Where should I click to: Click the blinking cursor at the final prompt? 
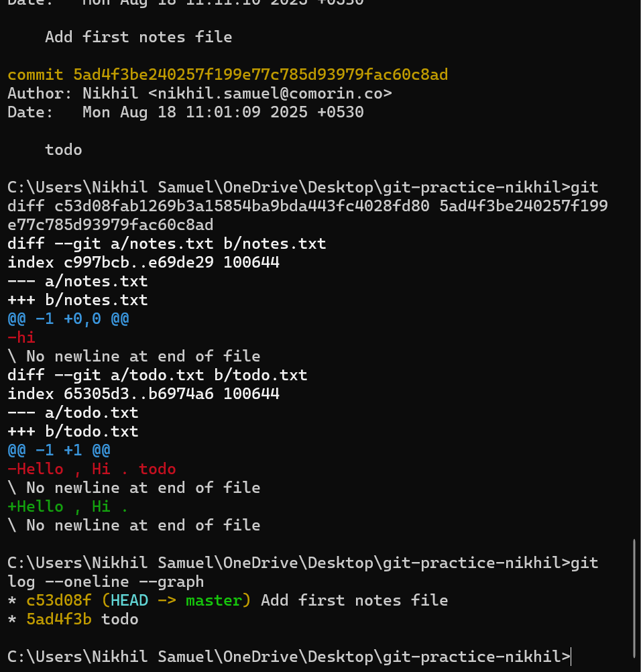[x=571, y=657]
